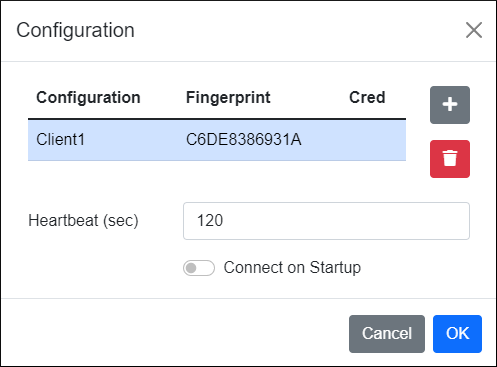Confirm settings with the OK button

(x=457, y=334)
